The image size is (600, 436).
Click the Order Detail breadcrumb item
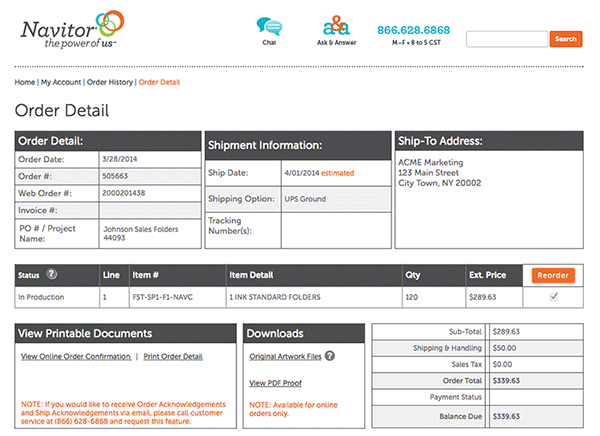tap(159, 81)
